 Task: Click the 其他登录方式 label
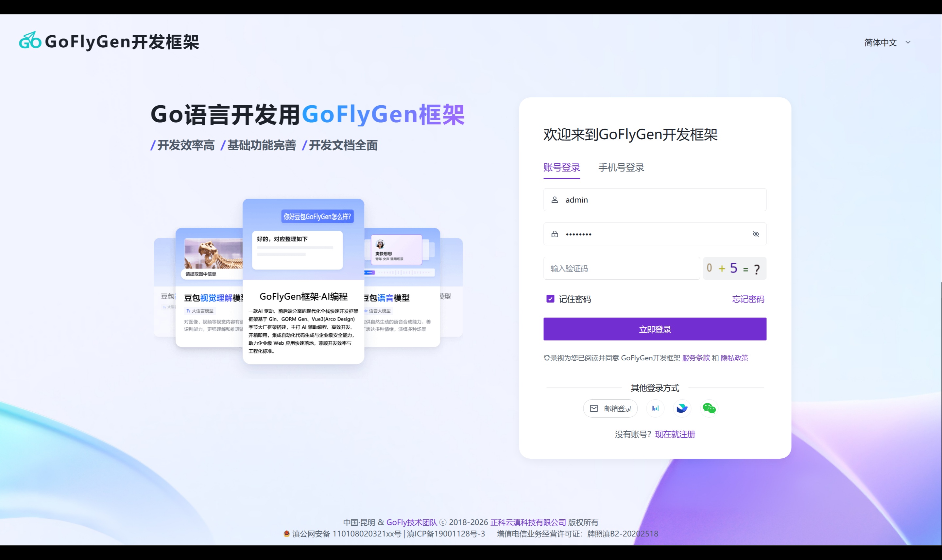coord(655,388)
